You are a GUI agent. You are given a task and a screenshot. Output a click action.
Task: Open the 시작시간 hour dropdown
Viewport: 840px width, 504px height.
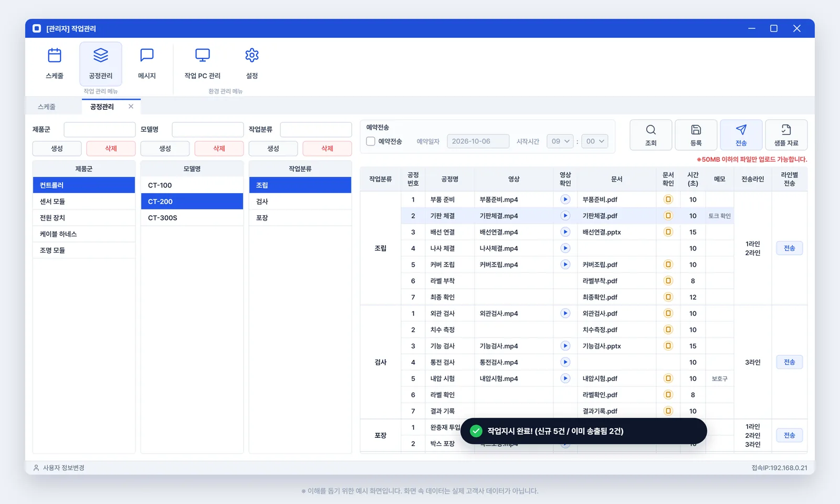pyautogui.click(x=560, y=141)
